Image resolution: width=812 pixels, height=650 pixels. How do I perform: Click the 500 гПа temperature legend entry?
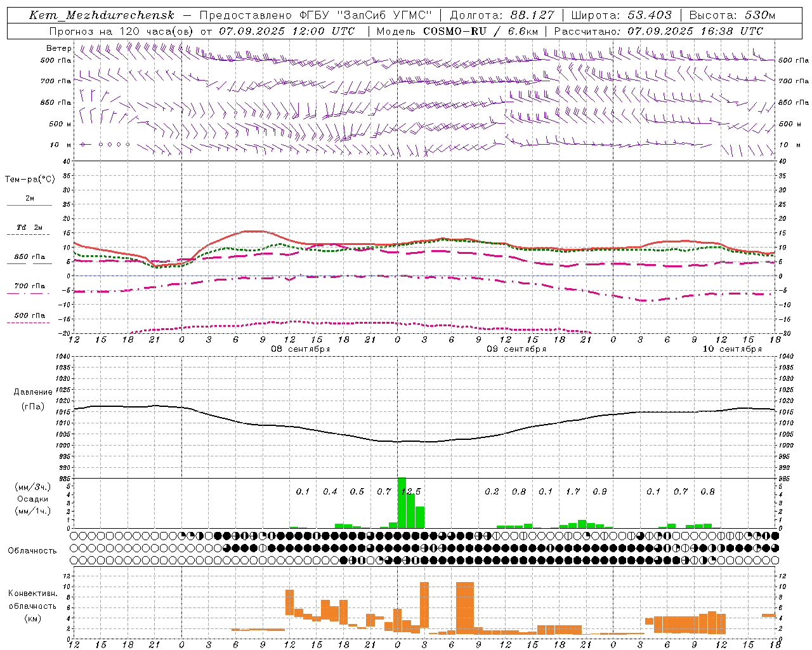(x=30, y=315)
